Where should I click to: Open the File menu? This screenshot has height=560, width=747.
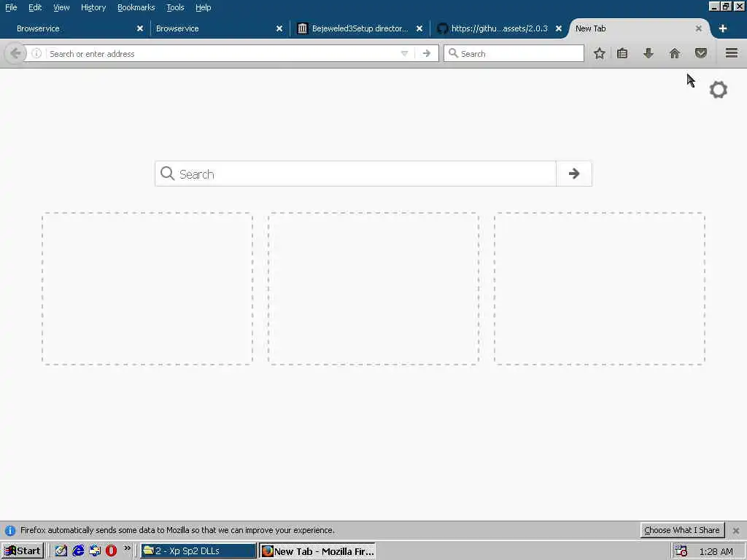[11, 7]
